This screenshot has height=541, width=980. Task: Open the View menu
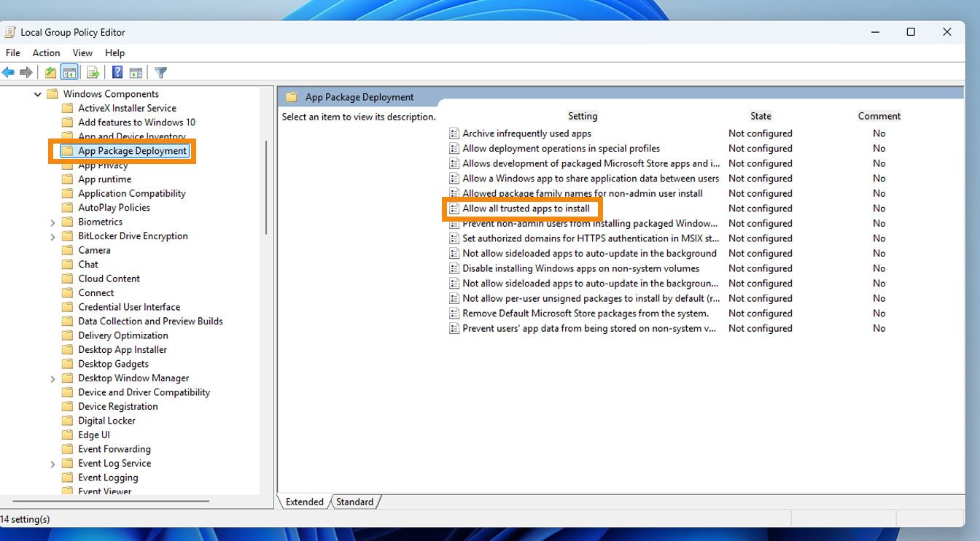tap(82, 52)
